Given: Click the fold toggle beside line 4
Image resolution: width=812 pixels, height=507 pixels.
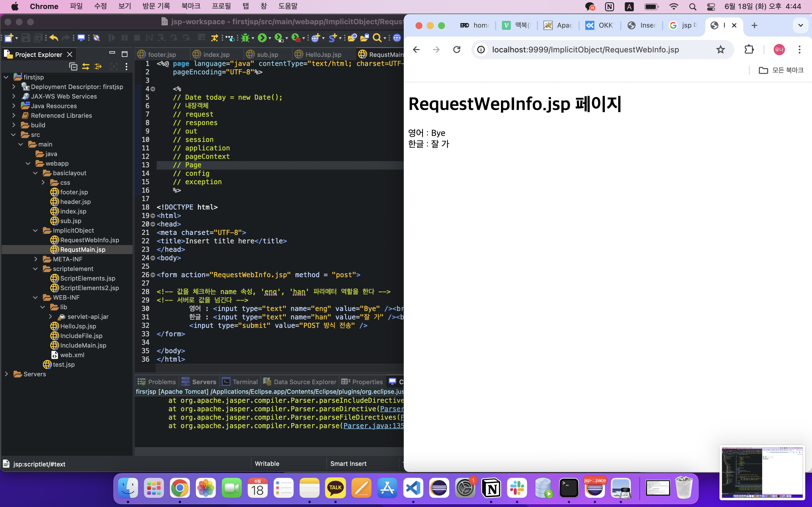Looking at the screenshot, I should [x=153, y=89].
